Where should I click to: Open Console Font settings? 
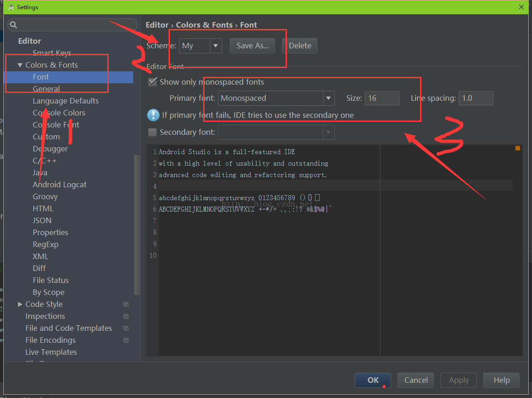[x=56, y=125]
